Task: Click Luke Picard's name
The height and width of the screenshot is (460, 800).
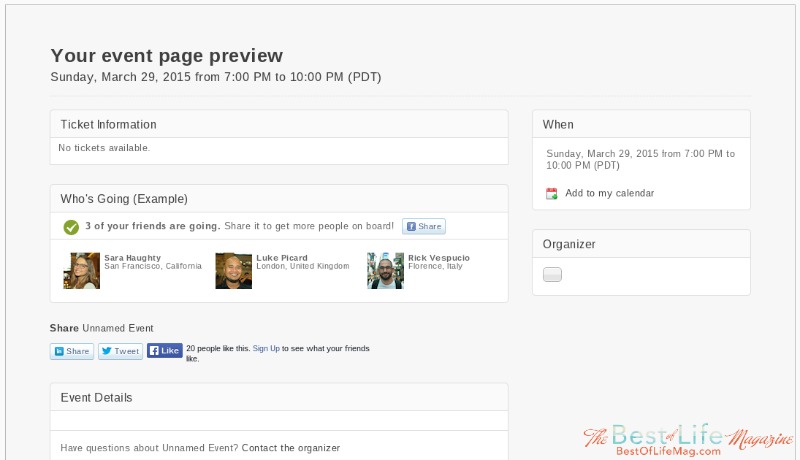Action: (x=282, y=258)
